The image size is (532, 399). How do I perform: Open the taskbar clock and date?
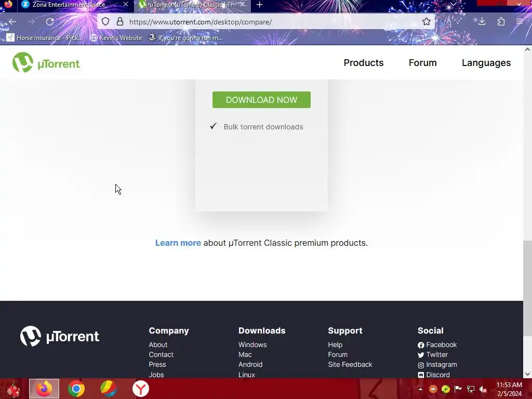point(509,389)
